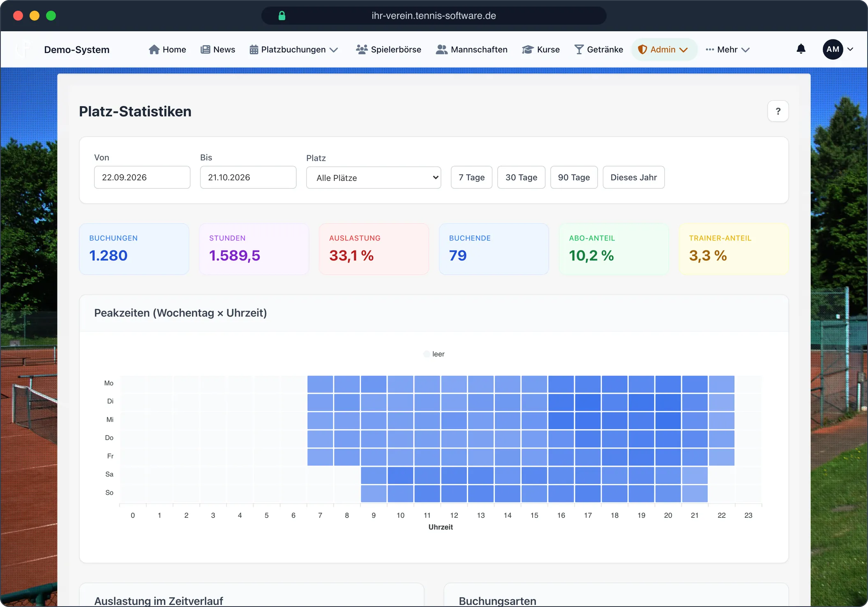Expand the Platzbuchungen chevron
The image size is (868, 607).
click(x=334, y=50)
